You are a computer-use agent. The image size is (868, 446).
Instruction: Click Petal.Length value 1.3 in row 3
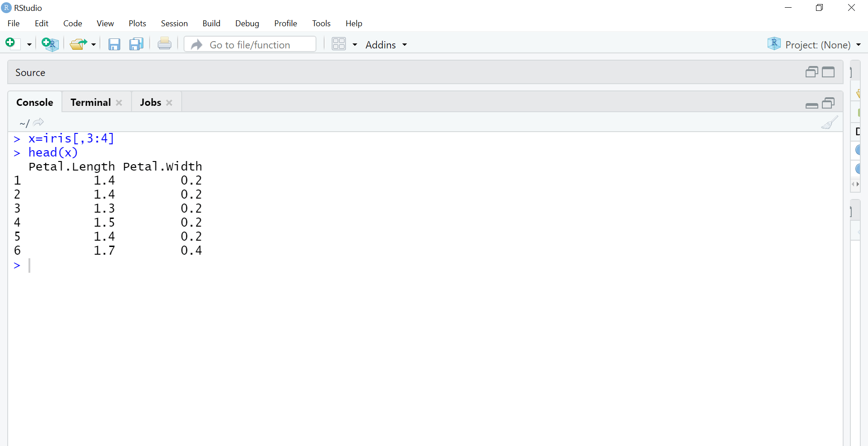click(x=104, y=209)
